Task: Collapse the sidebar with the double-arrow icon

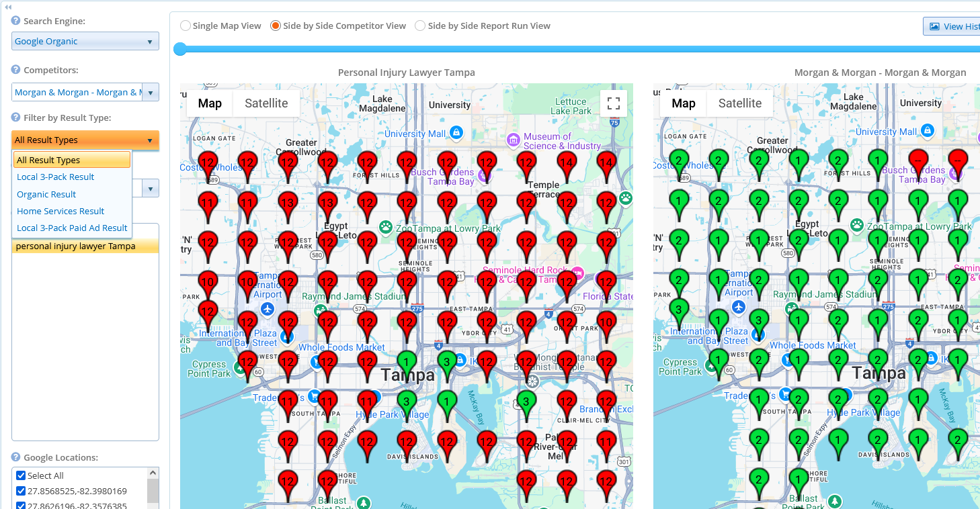Action: [x=8, y=7]
